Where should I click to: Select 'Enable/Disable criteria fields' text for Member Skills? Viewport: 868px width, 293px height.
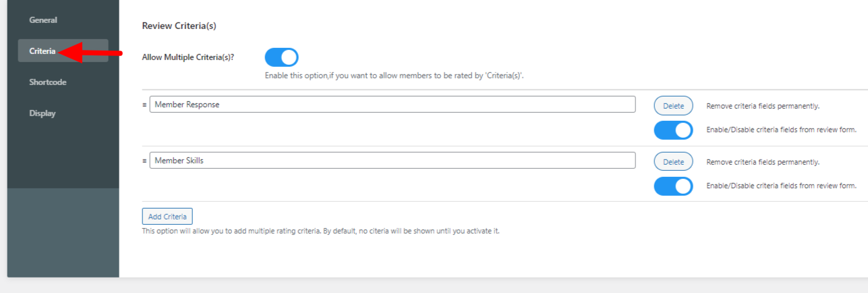781,186
